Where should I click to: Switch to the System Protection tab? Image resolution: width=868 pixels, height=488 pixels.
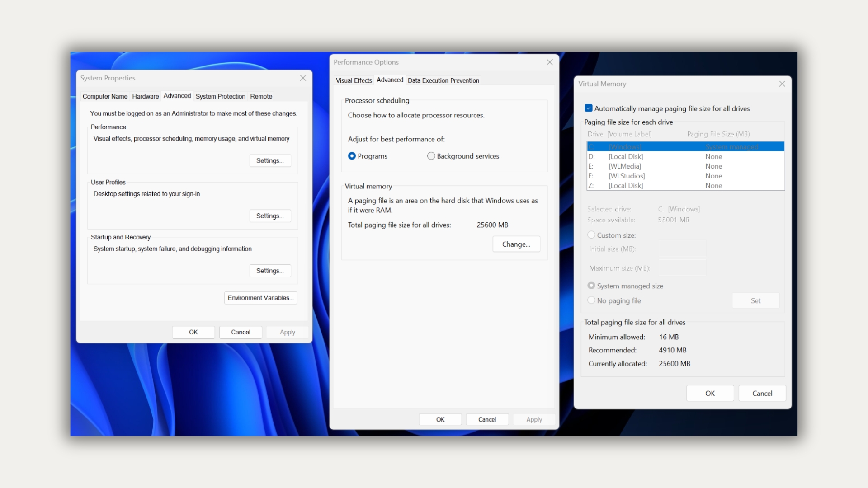coord(221,96)
